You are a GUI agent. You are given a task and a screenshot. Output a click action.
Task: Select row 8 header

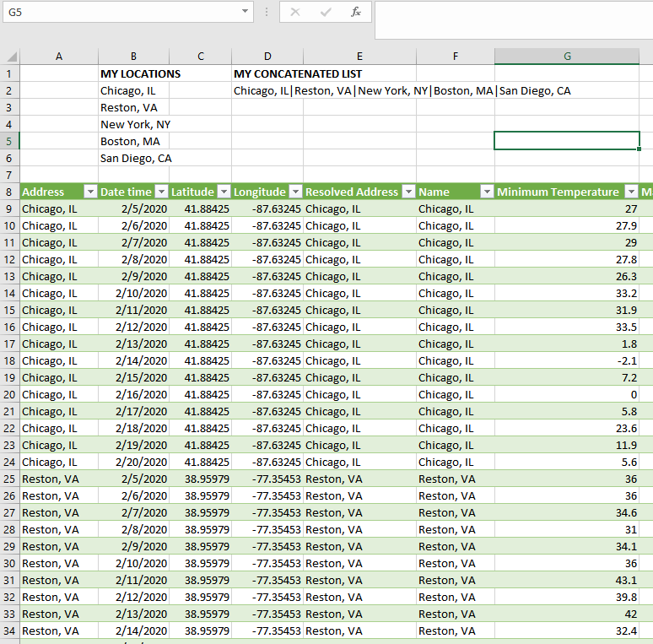[9, 192]
